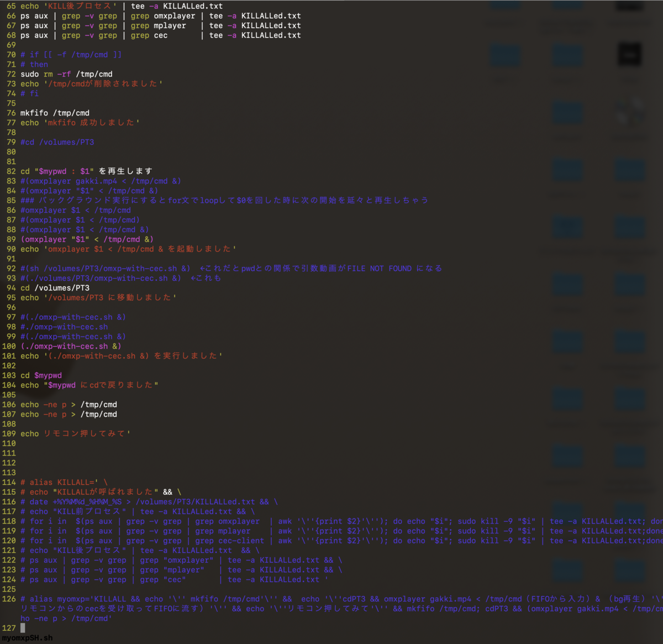Click the echo '(./omxp-with-cec.sh &) を実行しました' line
The height and width of the screenshot is (644, 663).
click(122, 356)
